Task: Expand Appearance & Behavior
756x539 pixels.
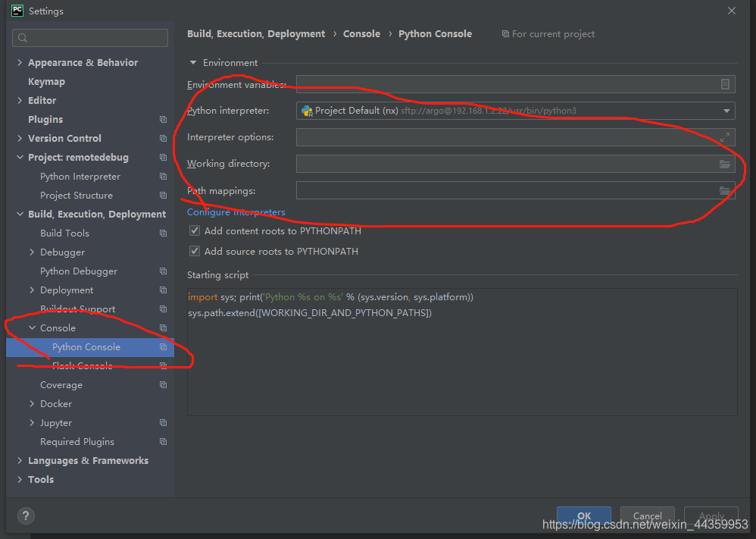Action: click(x=20, y=63)
